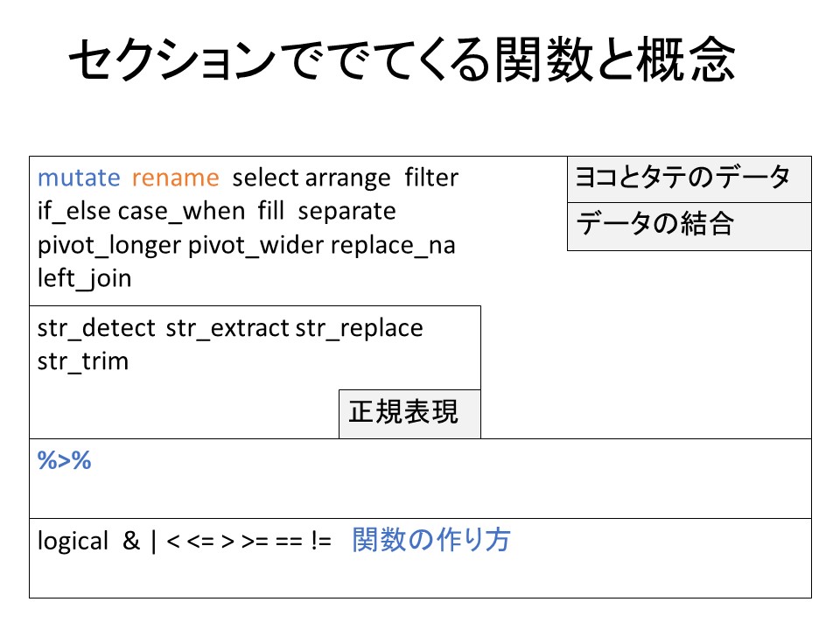840x630 pixels.
Task: Click the word arrange
Action: tap(347, 178)
